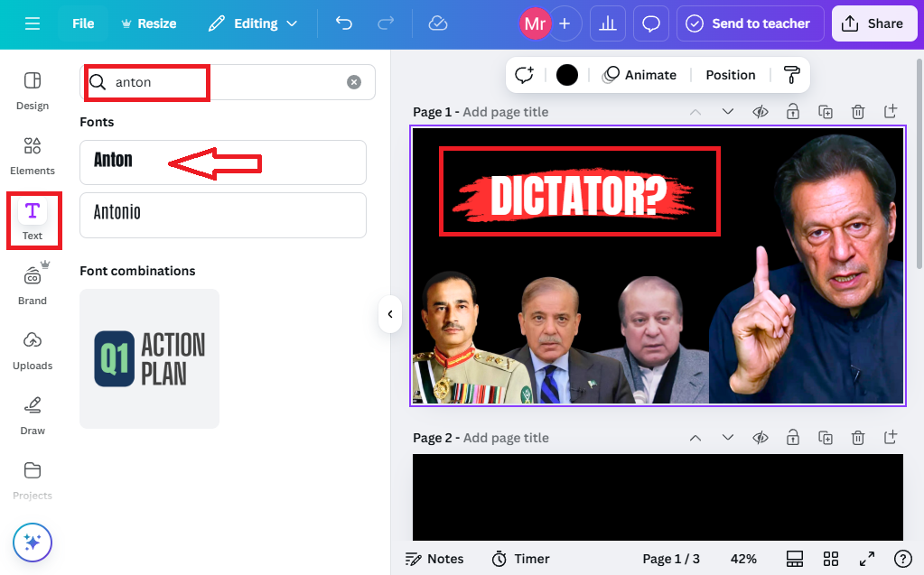
Task: Add a new page after Page 1
Action: click(x=891, y=111)
